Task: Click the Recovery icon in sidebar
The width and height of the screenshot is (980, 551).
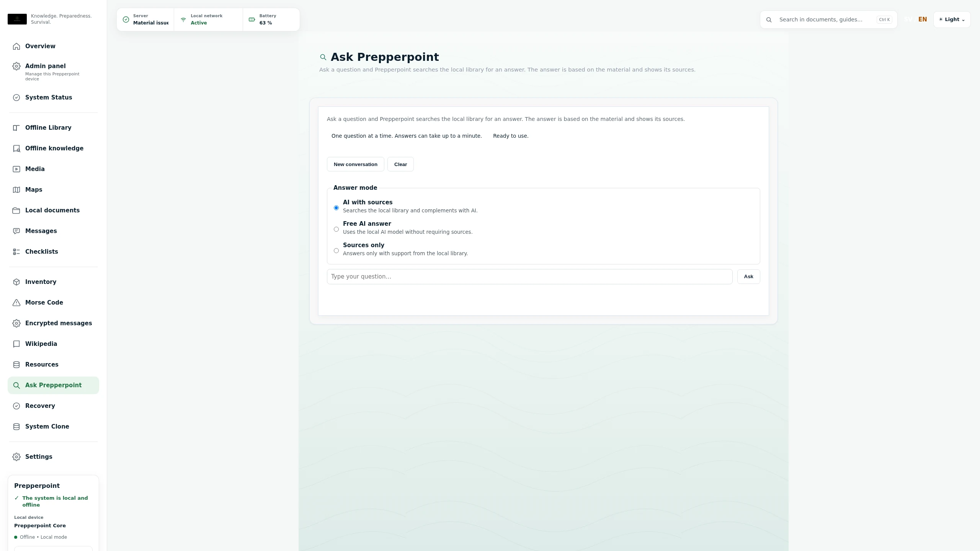Action: (x=16, y=406)
